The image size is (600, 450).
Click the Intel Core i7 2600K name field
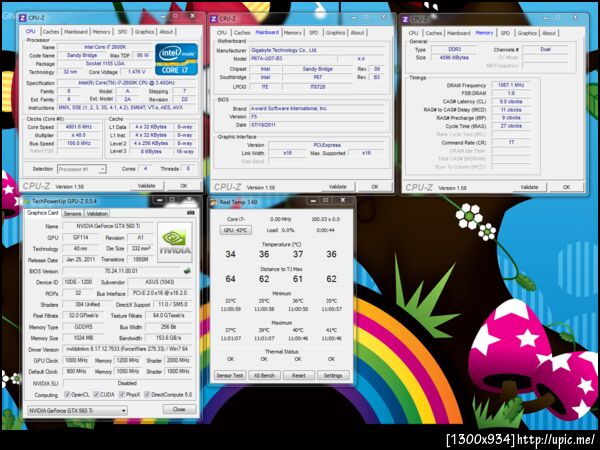click(105, 47)
